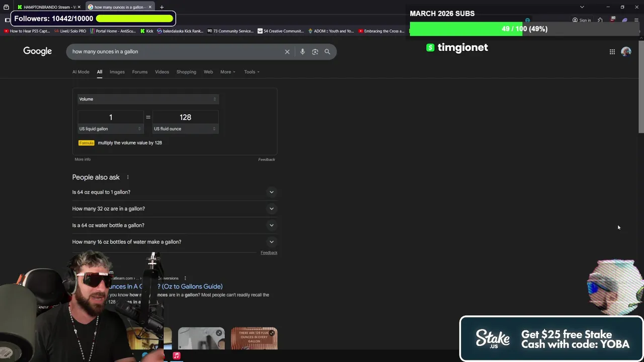The height and width of the screenshot is (362, 644).
Task: Open the browser hamburger menu
Action: coord(636,20)
